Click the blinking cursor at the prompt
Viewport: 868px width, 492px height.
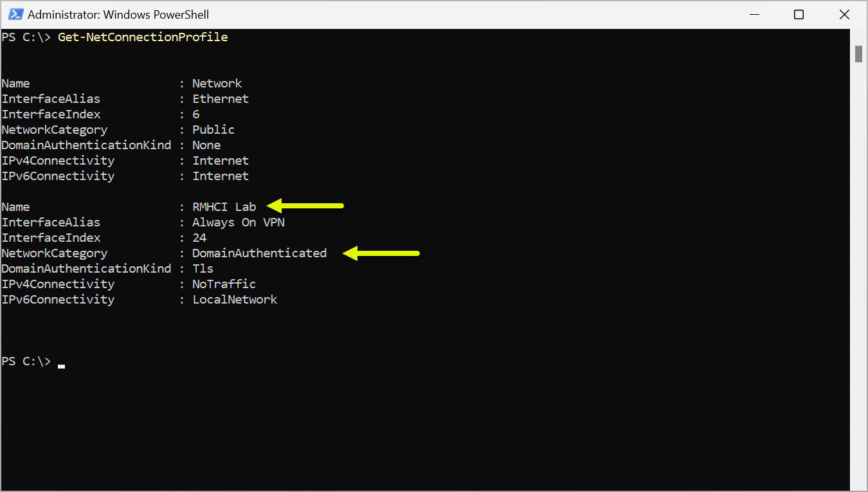61,365
